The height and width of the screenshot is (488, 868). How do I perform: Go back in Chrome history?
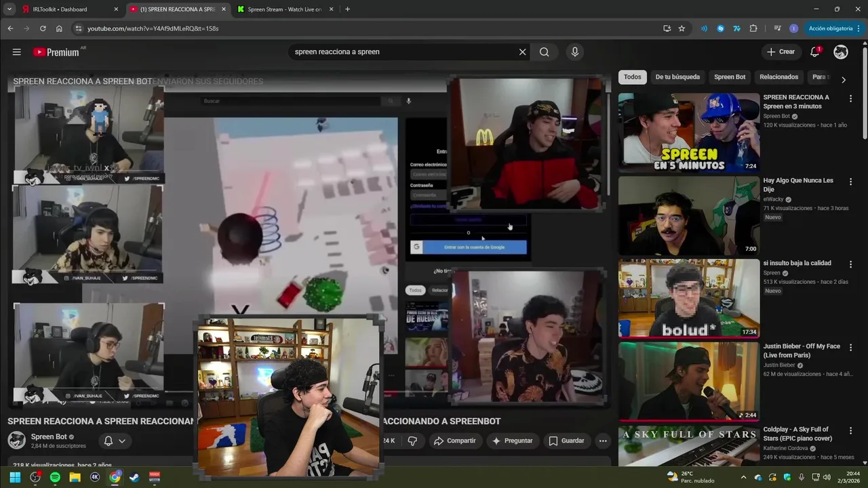10,28
